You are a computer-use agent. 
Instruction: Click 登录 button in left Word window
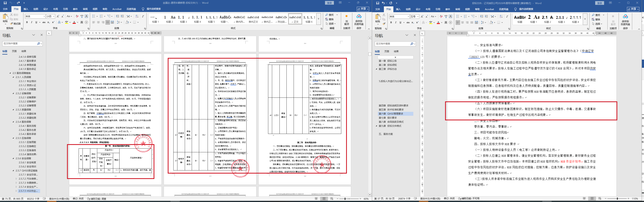(x=329, y=3)
